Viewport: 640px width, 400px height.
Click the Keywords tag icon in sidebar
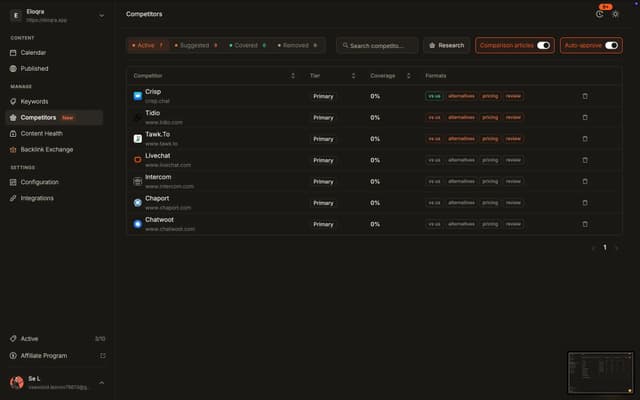13,101
